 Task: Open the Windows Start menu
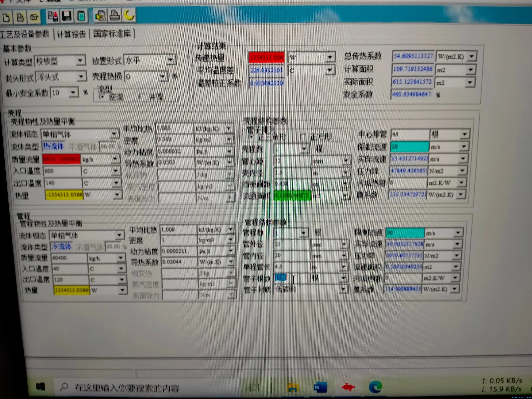click(40, 386)
